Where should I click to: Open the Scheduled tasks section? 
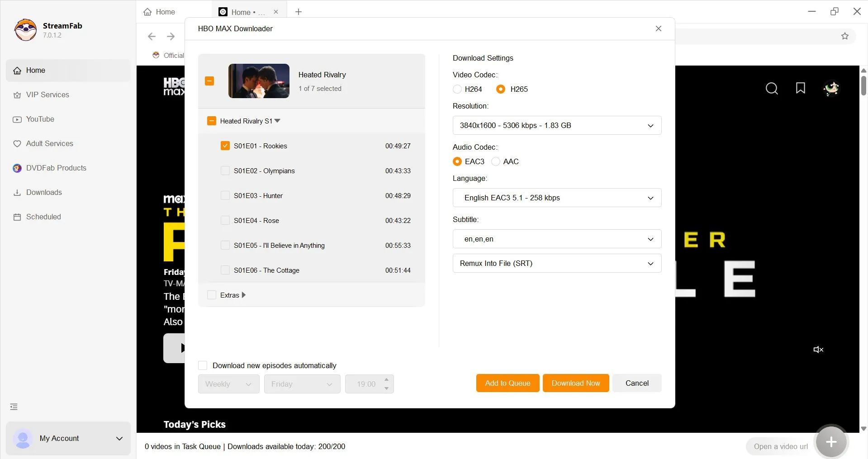[x=43, y=217]
